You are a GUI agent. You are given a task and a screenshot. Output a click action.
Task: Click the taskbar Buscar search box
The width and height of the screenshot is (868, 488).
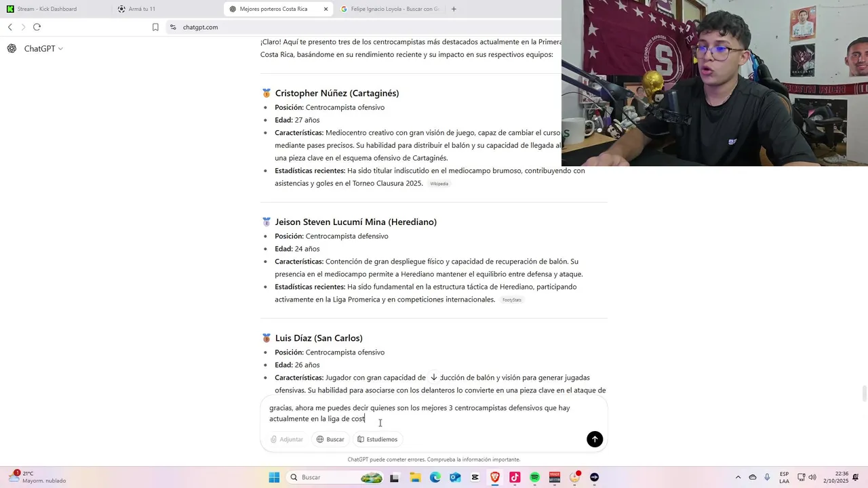click(335, 477)
